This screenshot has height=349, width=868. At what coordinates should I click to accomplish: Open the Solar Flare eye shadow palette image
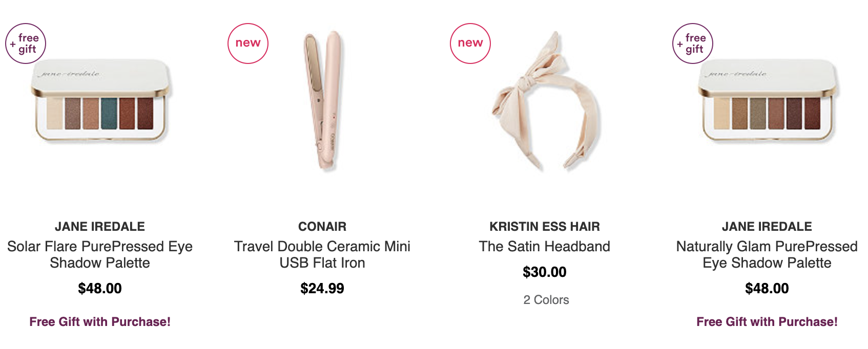click(x=101, y=101)
